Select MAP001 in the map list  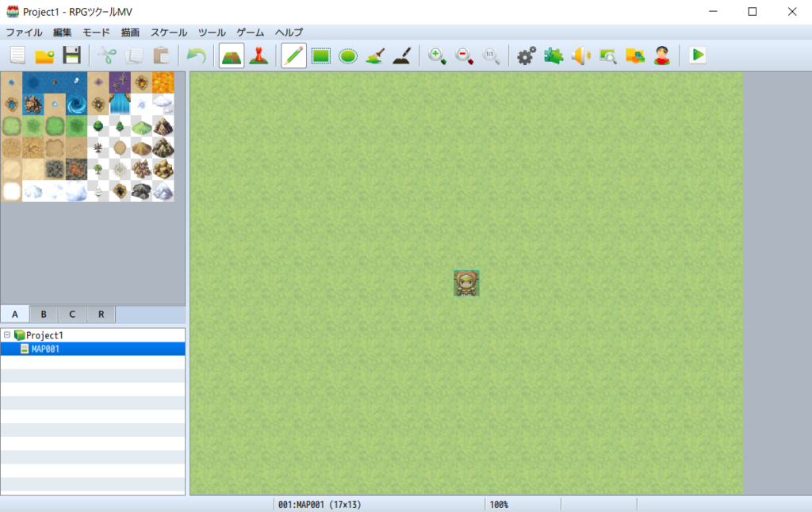click(45, 349)
